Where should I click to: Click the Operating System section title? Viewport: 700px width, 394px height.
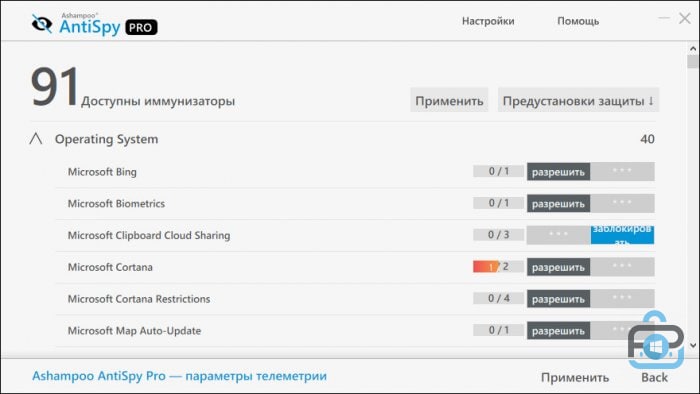coord(106,139)
